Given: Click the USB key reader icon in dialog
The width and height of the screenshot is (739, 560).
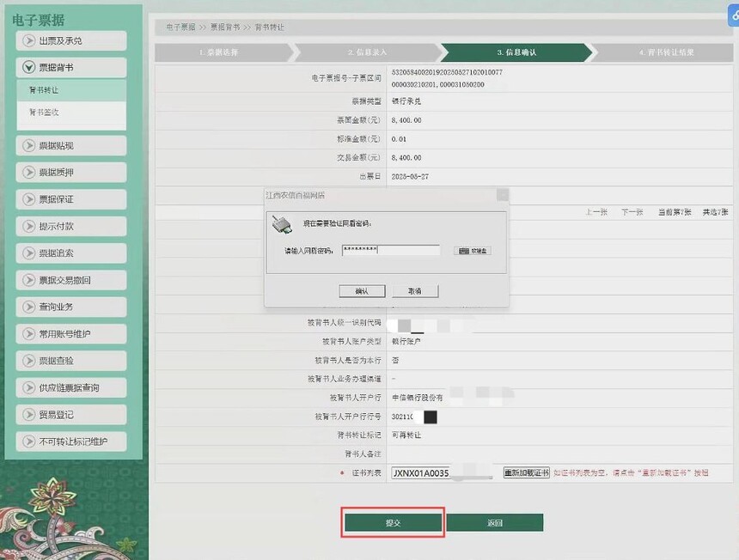Looking at the screenshot, I should click(x=283, y=225).
